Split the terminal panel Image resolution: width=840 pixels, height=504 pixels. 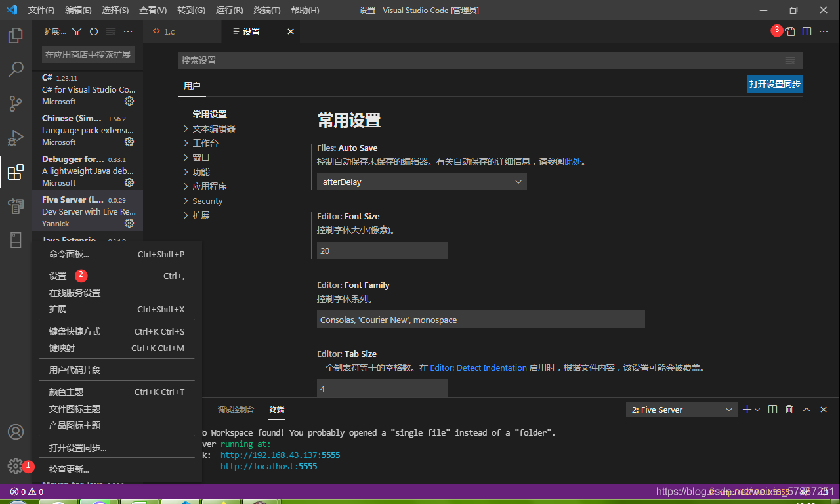pos(772,409)
